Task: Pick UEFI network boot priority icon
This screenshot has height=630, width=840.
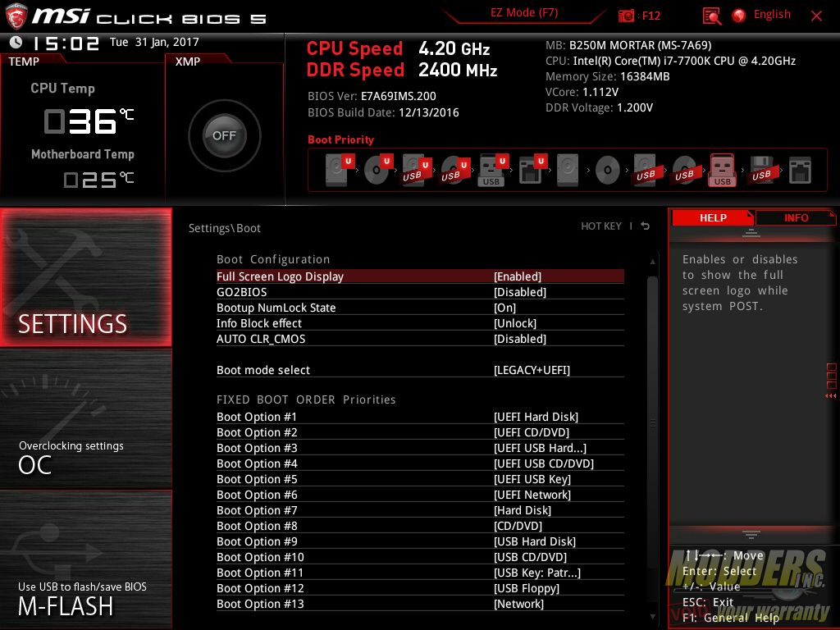Action: pyautogui.click(x=532, y=170)
